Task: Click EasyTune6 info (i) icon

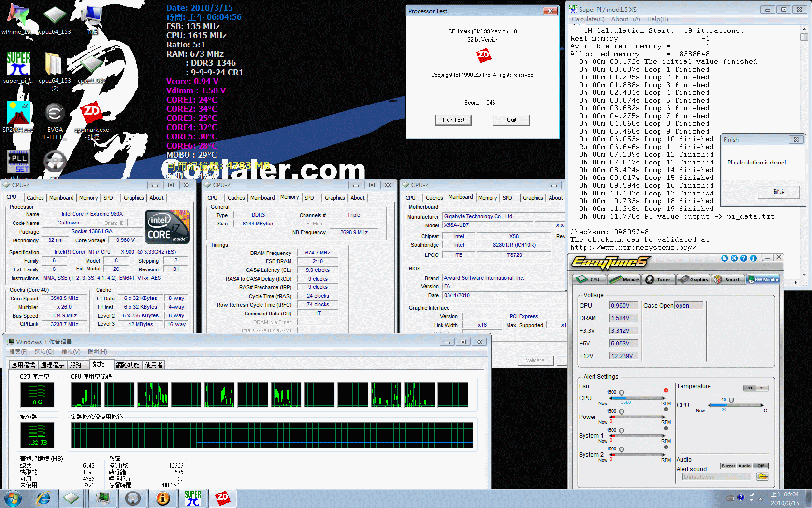Action: click(x=753, y=258)
